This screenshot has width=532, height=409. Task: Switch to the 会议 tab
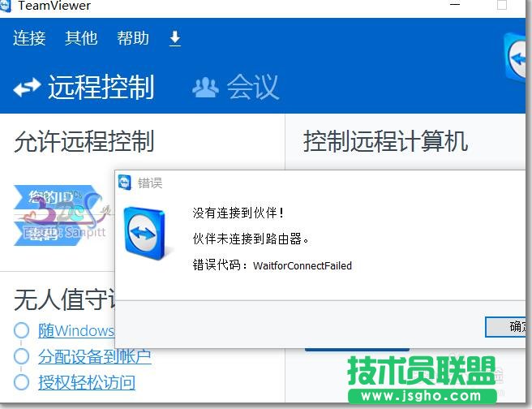pyautogui.click(x=253, y=87)
